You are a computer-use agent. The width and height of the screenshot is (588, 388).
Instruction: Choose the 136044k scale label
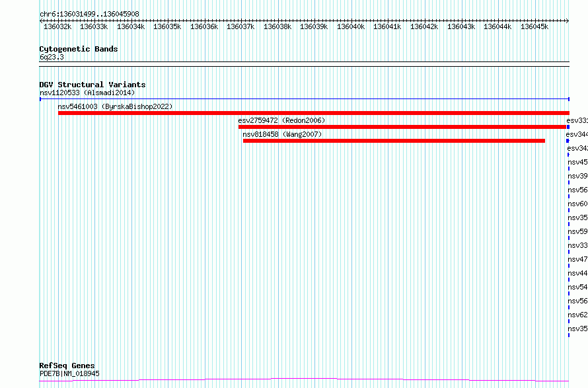[497, 26]
